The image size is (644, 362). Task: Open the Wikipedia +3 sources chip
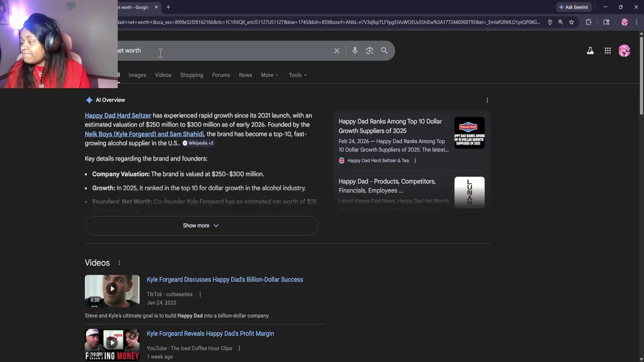198,143
